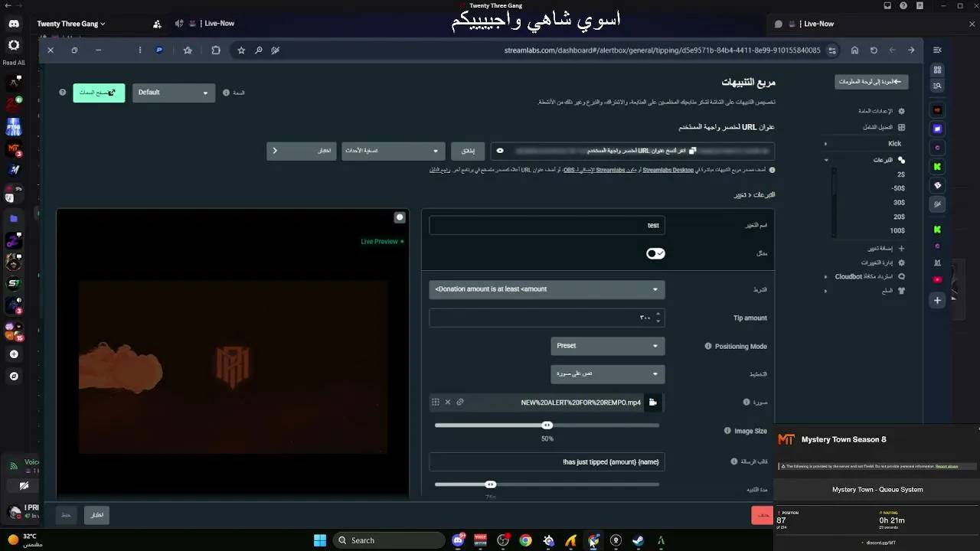
Task: Click the browser address bar URL
Action: click(662, 51)
